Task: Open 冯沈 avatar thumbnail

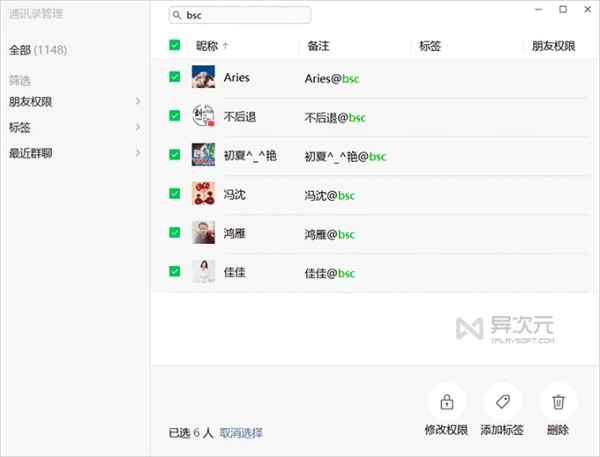Action: pos(203,194)
